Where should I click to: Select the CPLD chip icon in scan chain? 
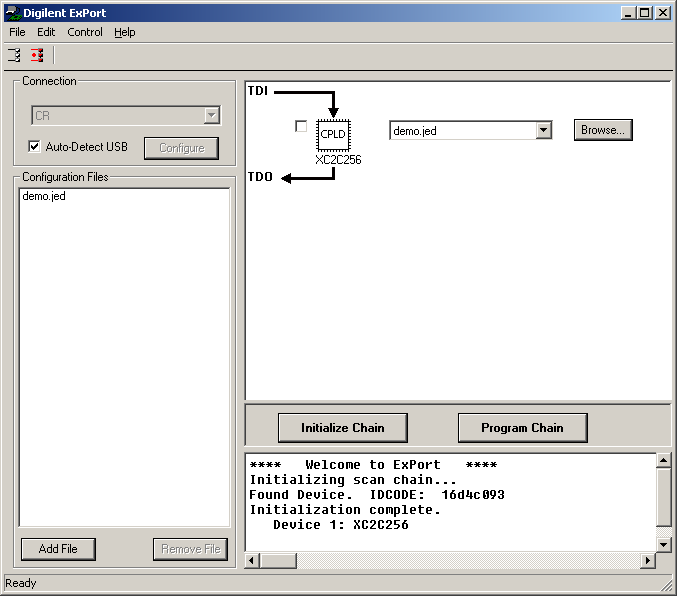tap(333, 135)
